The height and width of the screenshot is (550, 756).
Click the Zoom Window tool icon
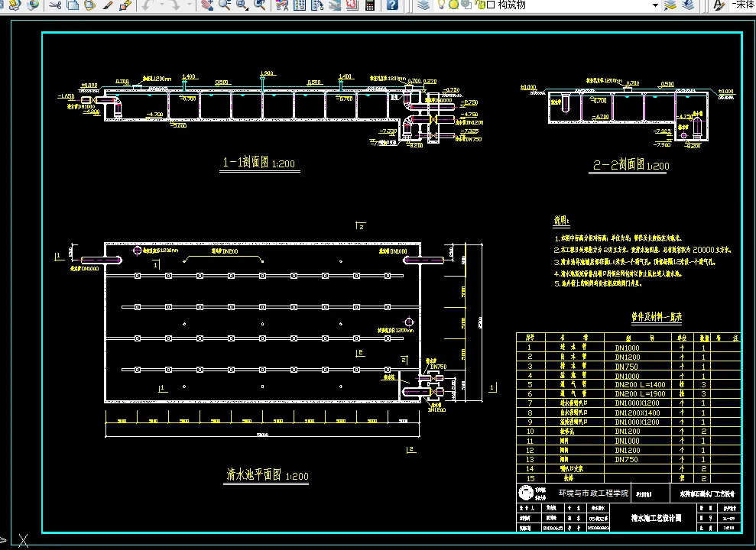pos(242,5)
